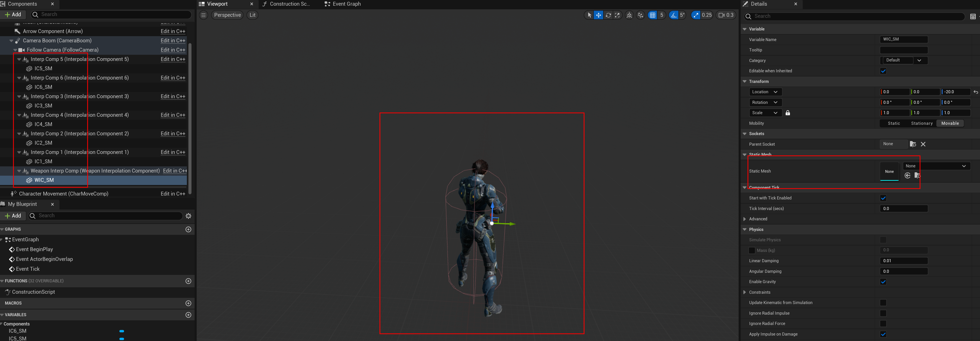
Task: Toggle grid snapping icon
Action: (653, 15)
